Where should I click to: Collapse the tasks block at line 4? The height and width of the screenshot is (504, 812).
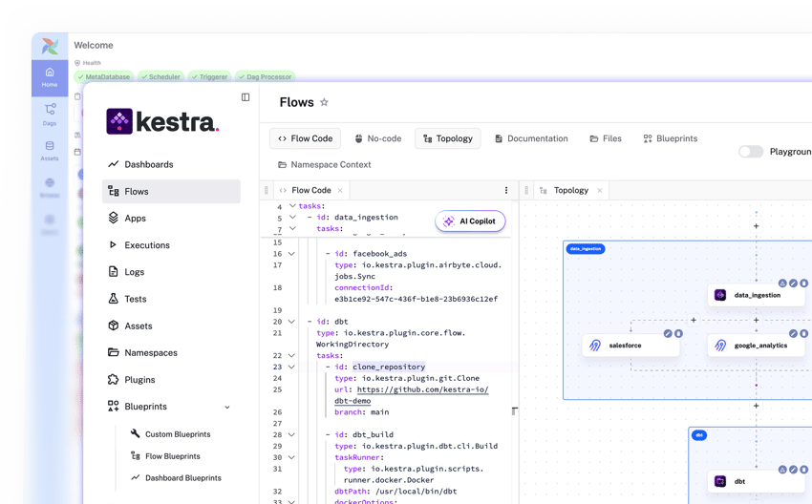[x=292, y=206]
